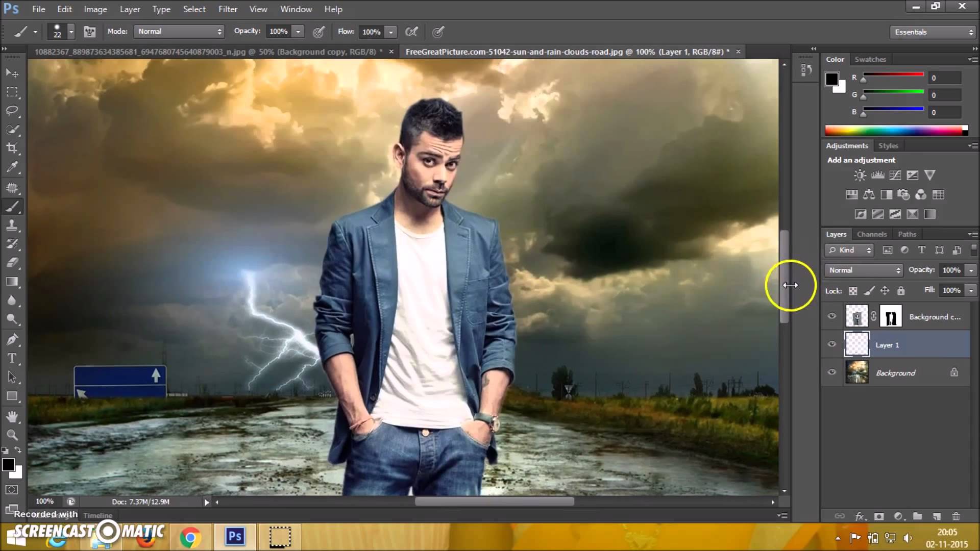Open Chrome from the taskbar

[x=190, y=537]
